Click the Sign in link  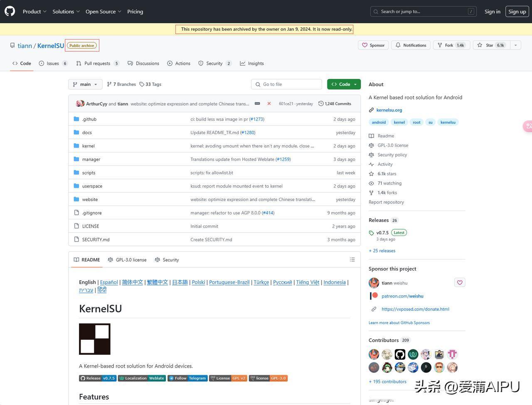pos(493,12)
